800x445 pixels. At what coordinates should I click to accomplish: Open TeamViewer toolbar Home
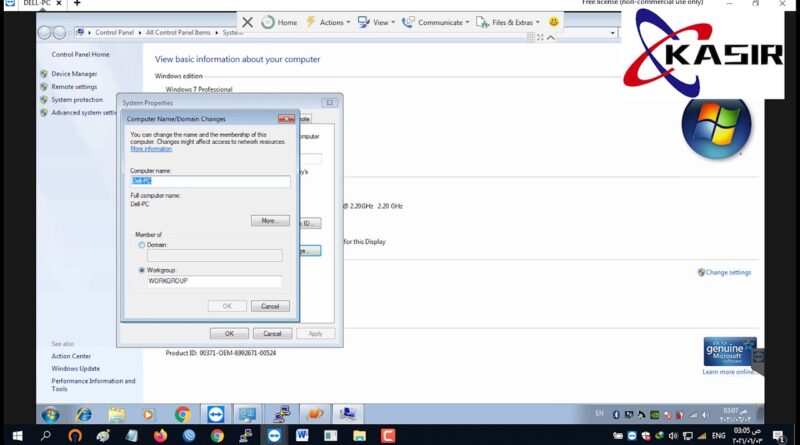point(279,22)
